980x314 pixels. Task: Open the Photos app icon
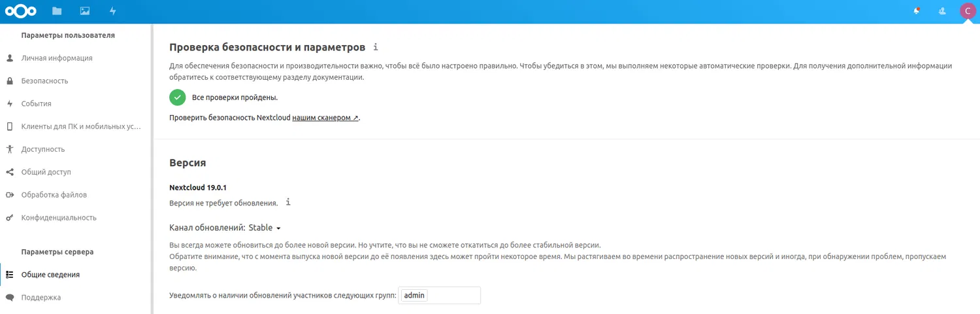coord(85,11)
